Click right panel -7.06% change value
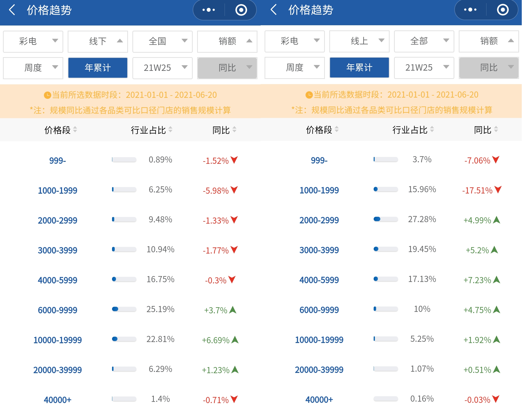This screenshot has height=420, width=523. pos(477,160)
